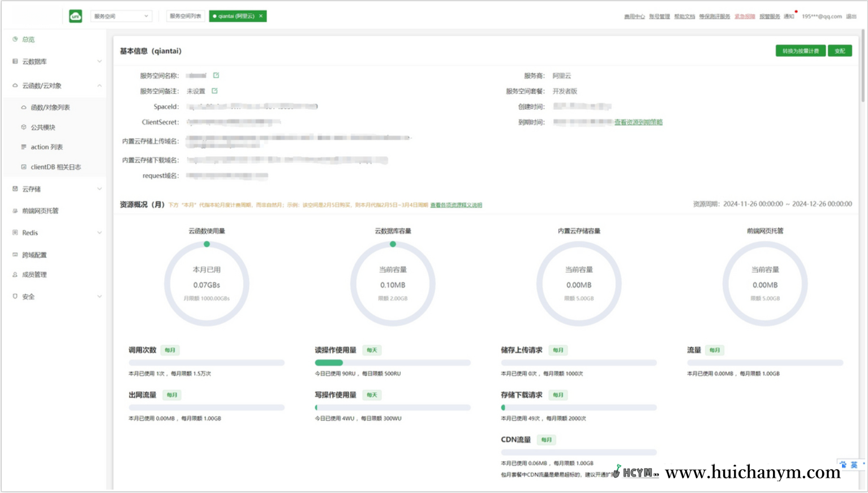Open 前端网页托管 hosting page
Image resolution: width=868 pixels, height=493 pixels.
(37, 211)
